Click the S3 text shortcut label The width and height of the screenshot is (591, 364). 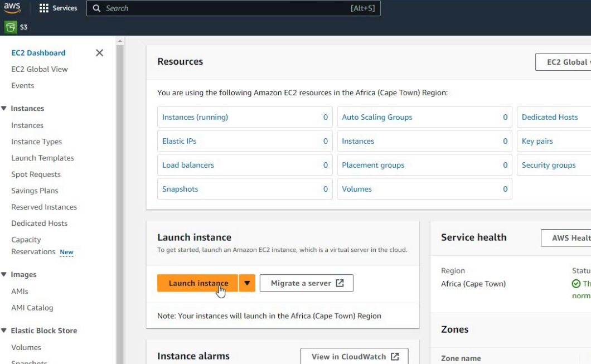tap(23, 27)
